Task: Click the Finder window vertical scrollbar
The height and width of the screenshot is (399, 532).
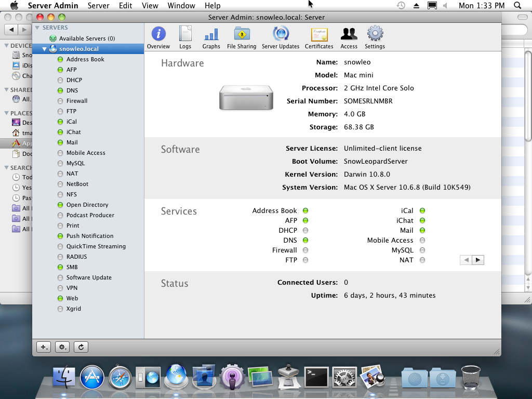Action: (x=528, y=95)
